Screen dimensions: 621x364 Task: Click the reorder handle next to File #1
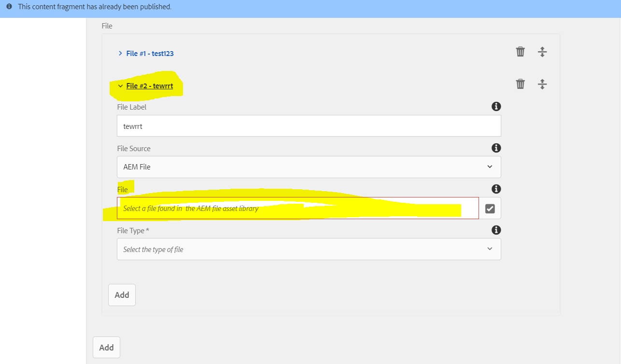542,51
